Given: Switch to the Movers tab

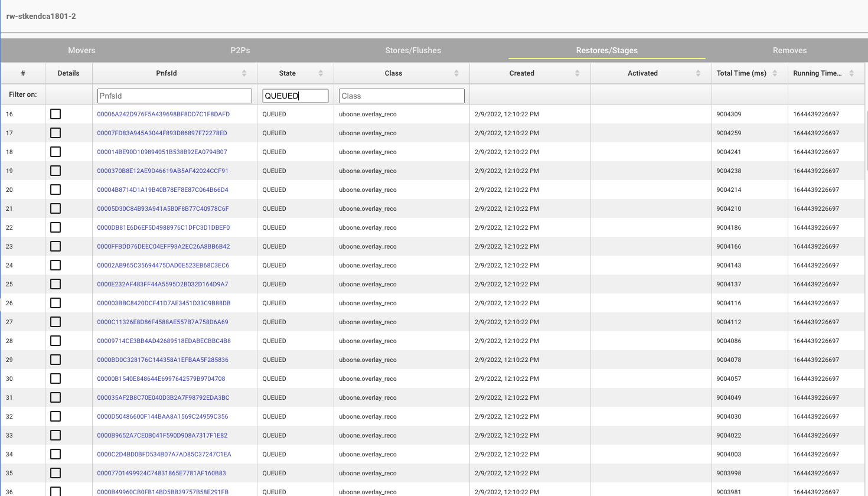Looking at the screenshot, I should (81, 50).
